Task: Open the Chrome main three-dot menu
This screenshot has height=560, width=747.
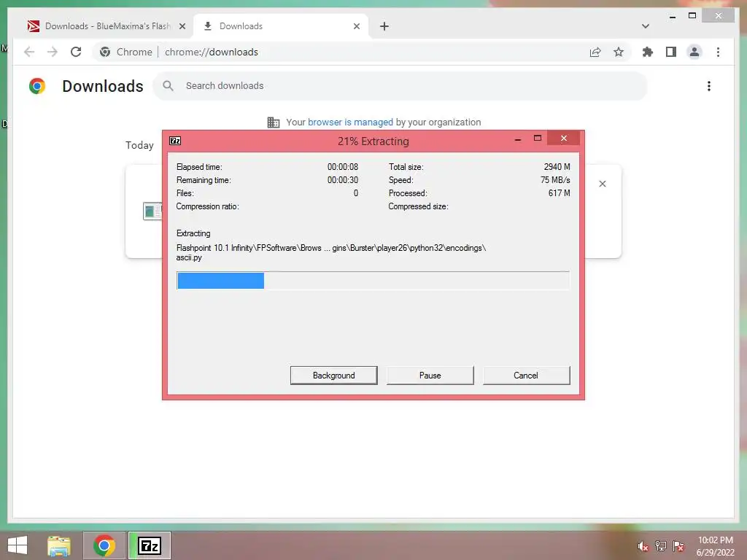Action: click(x=718, y=52)
